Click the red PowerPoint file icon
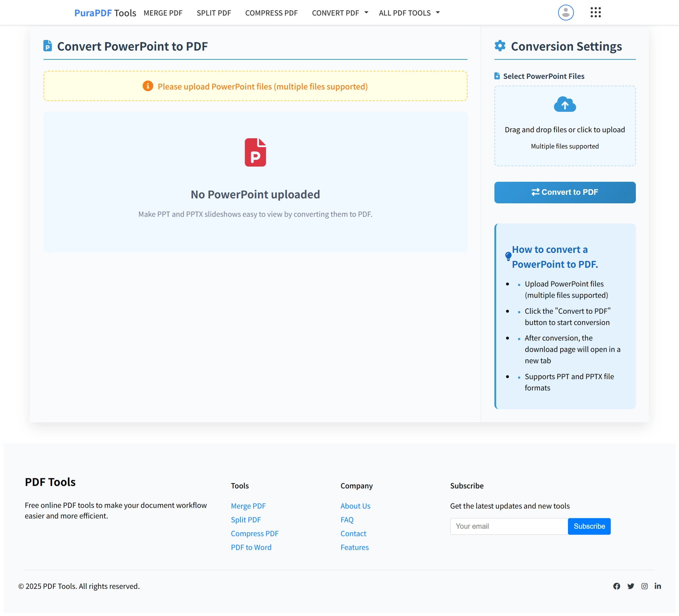The width and height of the screenshot is (679, 616). tap(255, 152)
